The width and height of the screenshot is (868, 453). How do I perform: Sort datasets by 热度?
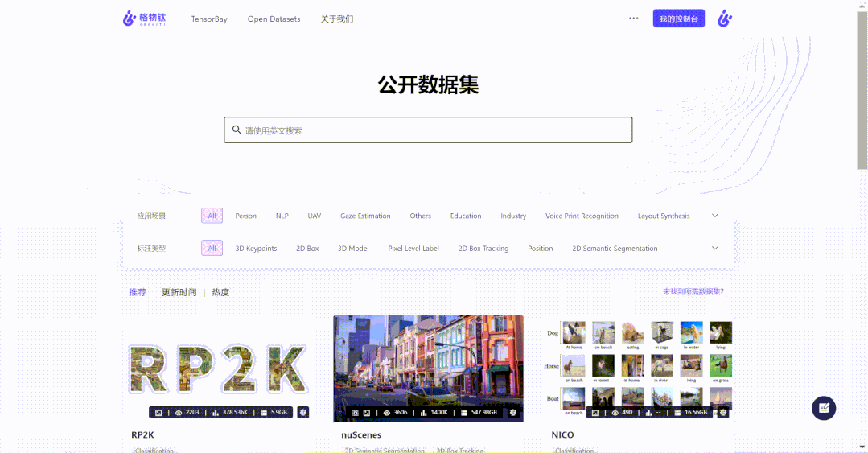[220, 292]
